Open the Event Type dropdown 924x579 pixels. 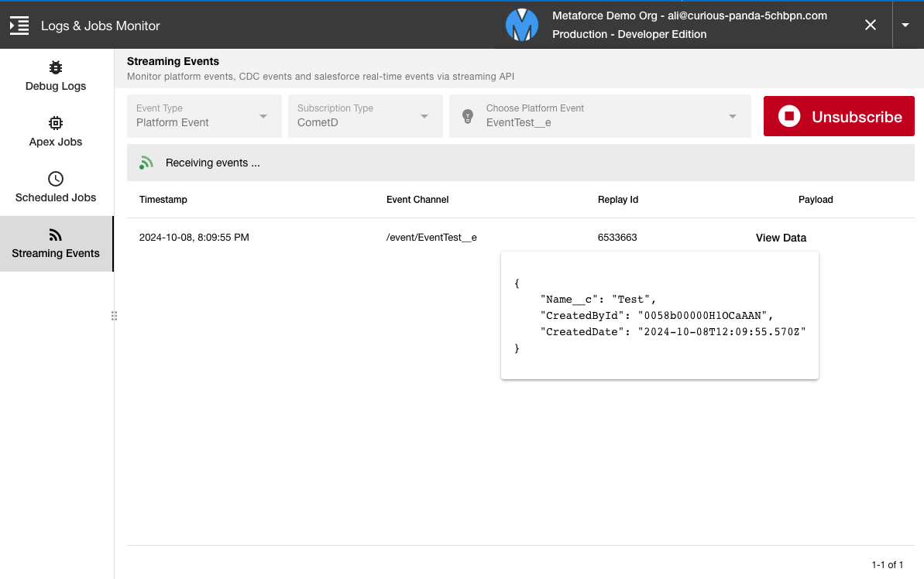click(204, 116)
